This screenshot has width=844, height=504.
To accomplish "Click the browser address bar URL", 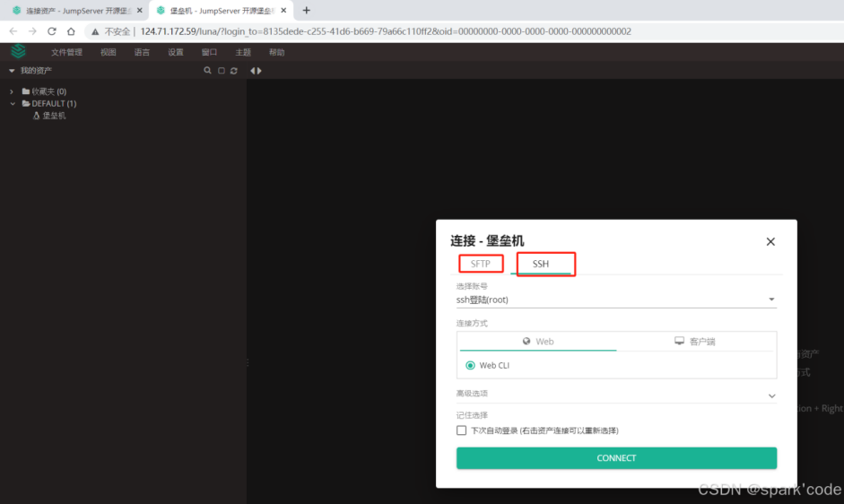I will tap(386, 31).
